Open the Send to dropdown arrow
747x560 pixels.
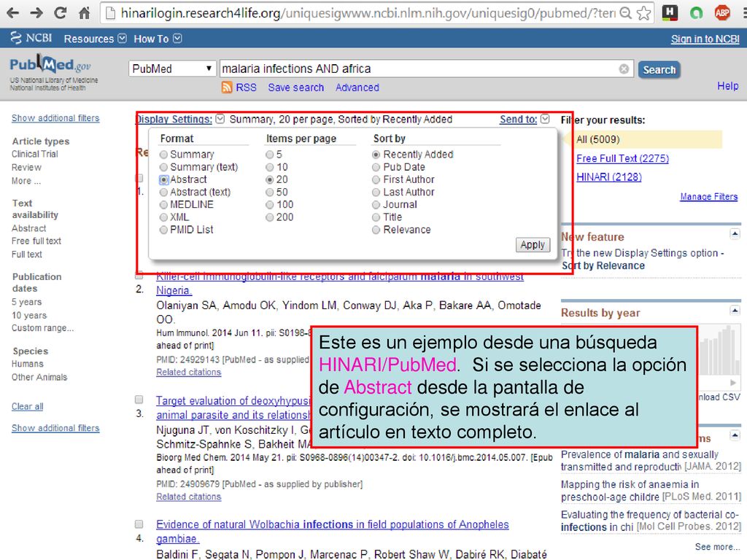[x=545, y=119]
